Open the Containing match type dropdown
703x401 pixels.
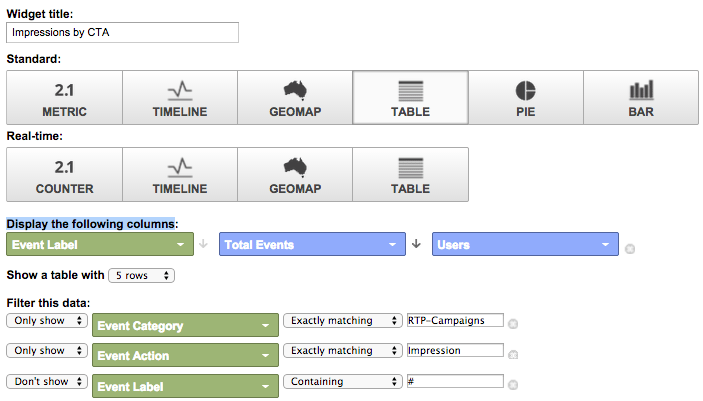[x=343, y=381]
